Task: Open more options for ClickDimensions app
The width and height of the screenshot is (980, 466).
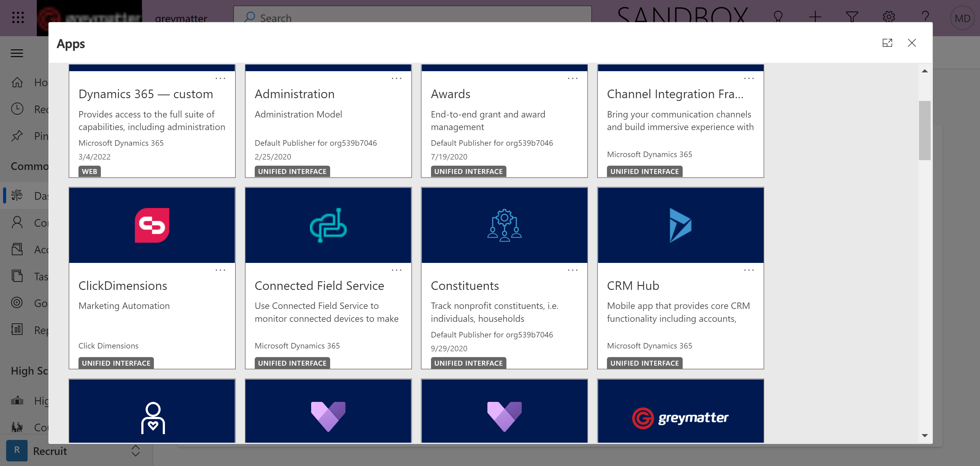Action: click(220, 270)
